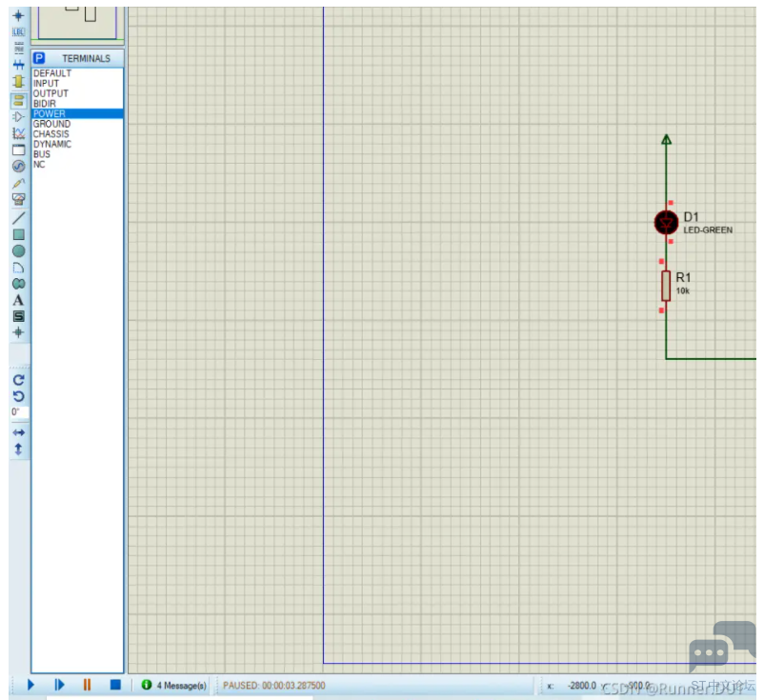764x700 pixels.
Task: Click the blue P pick terminals button
Action: 39,58
